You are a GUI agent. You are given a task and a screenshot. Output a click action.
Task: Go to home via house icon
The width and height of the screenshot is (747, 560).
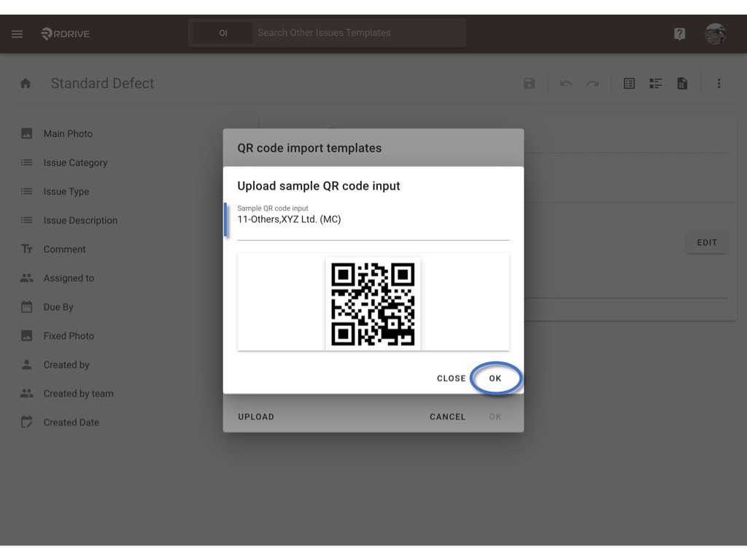pyautogui.click(x=26, y=84)
